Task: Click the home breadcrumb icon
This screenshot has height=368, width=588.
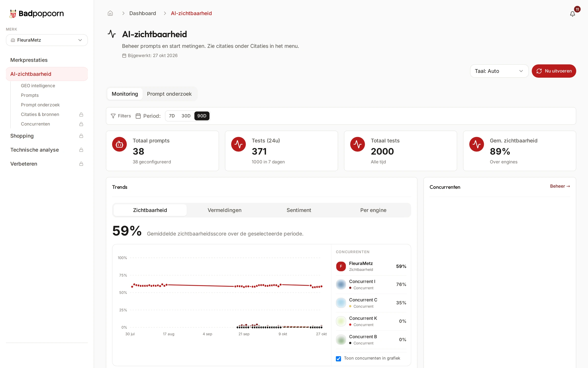Action: 110,13
